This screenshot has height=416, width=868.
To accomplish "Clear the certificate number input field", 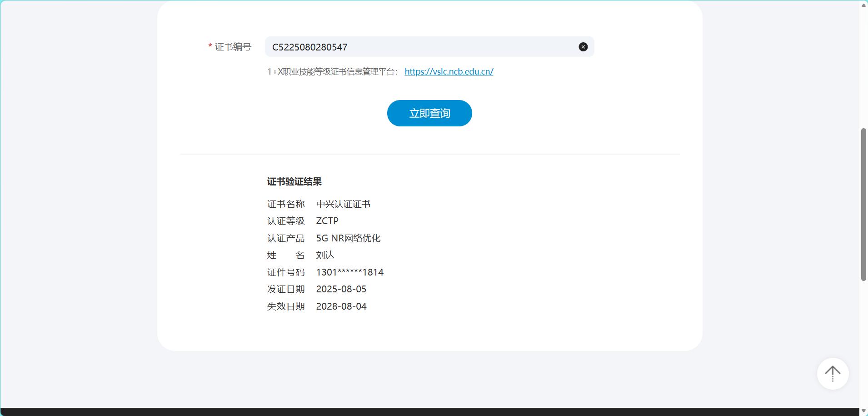I will coord(583,47).
